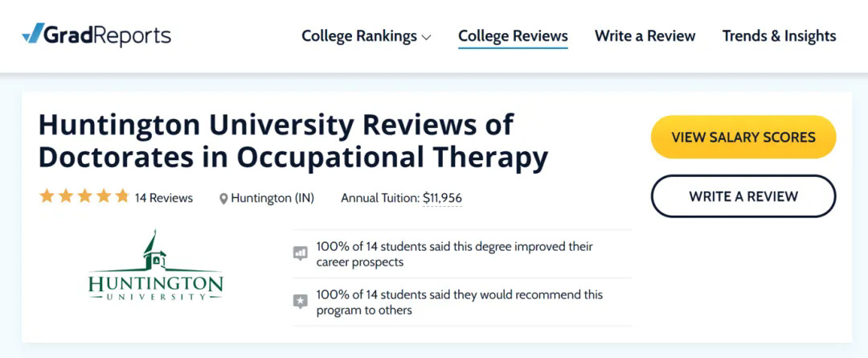The height and width of the screenshot is (358, 868).
Task: Click the $11,956 annual tuition amount
Action: (x=442, y=198)
